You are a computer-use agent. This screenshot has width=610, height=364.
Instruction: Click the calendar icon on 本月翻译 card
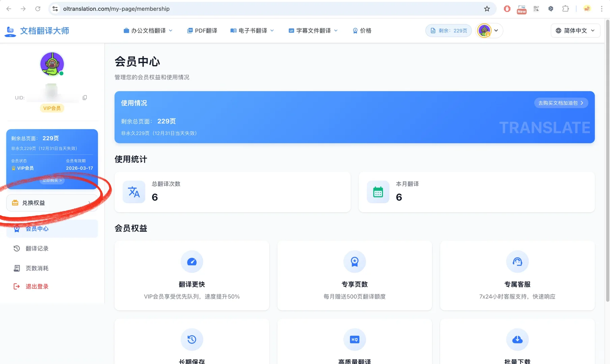(378, 192)
